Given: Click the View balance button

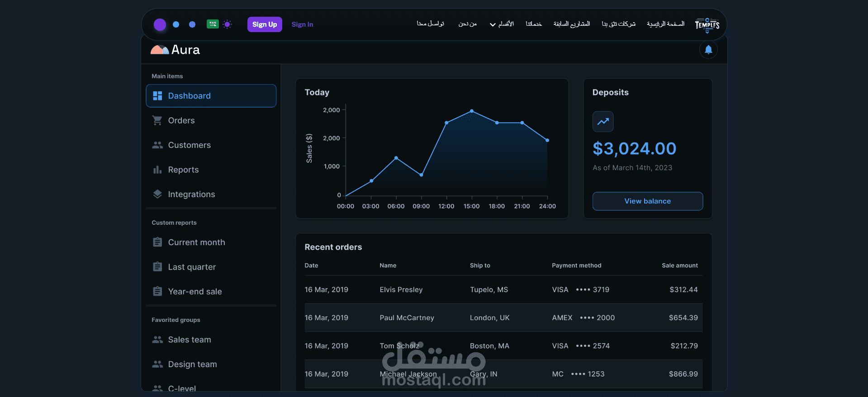Looking at the screenshot, I should coord(648,201).
